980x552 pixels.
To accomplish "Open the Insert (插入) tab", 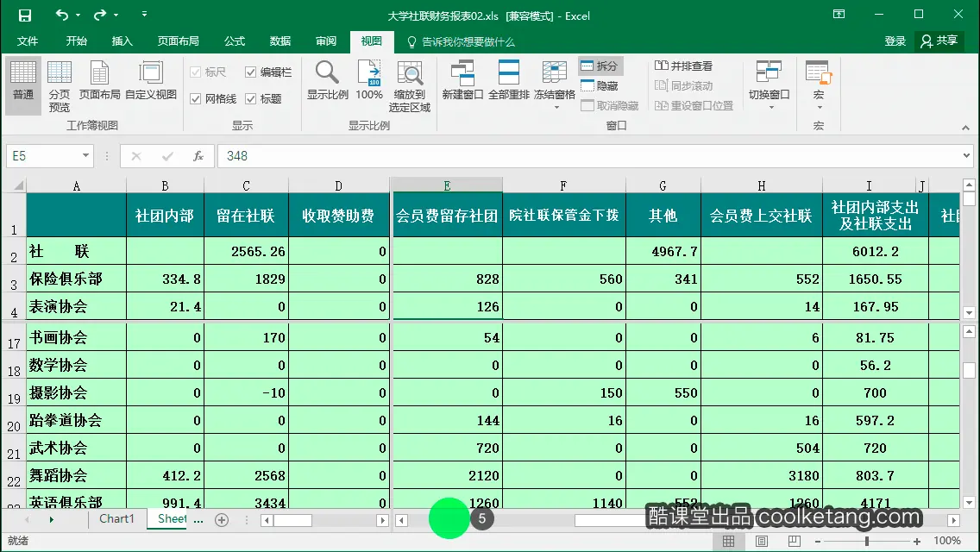I will tap(122, 41).
